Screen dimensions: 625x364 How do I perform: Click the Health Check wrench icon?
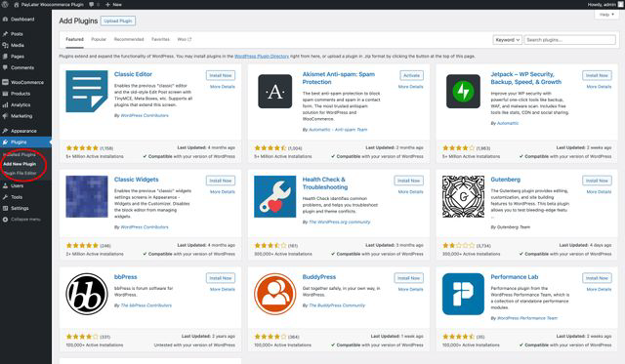point(275,196)
